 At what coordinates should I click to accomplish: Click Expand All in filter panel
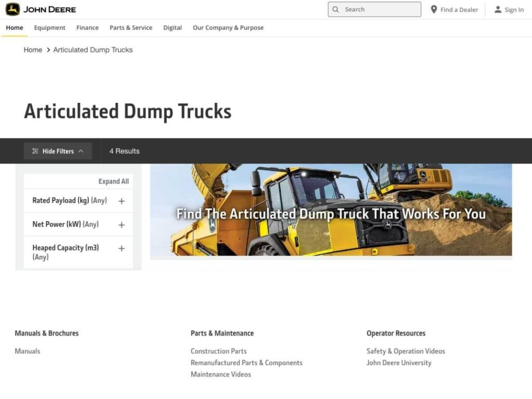(x=114, y=181)
